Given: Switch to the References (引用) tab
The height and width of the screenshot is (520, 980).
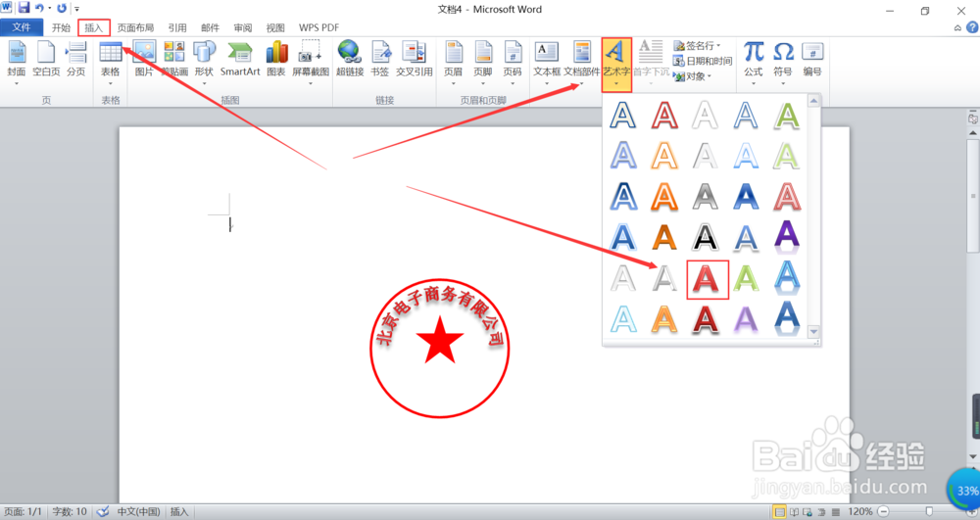Looking at the screenshot, I should (x=177, y=27).
